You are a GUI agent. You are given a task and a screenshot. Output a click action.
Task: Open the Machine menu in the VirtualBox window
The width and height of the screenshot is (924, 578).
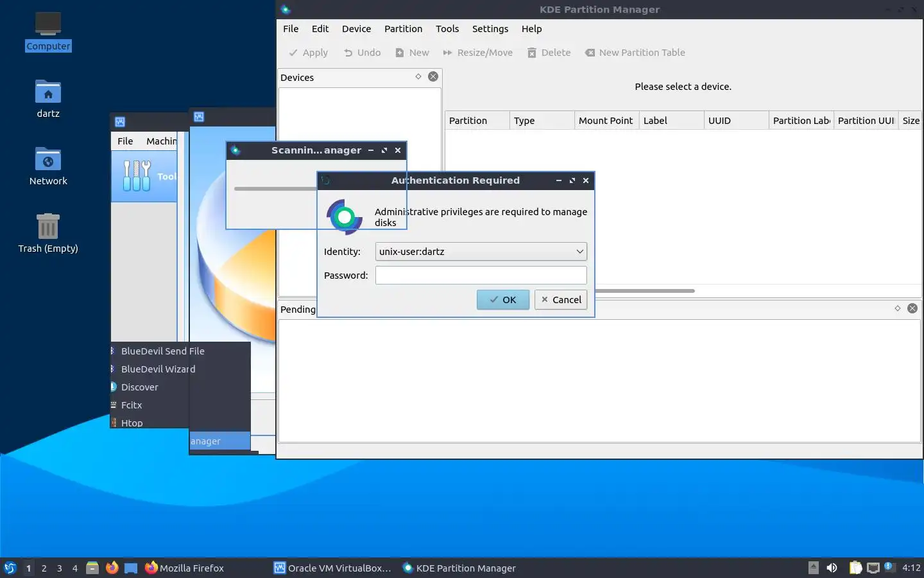pos(161,141)
